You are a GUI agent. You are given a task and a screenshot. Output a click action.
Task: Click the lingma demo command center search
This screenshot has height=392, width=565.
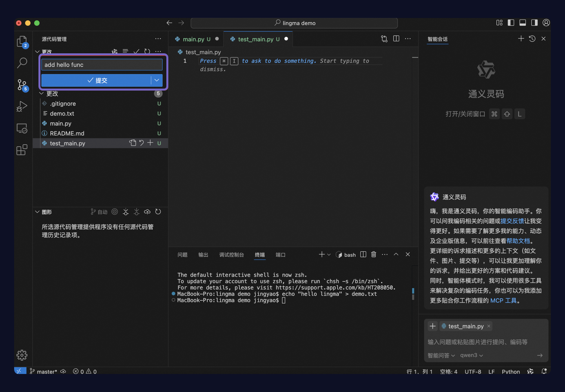(294, 23)
